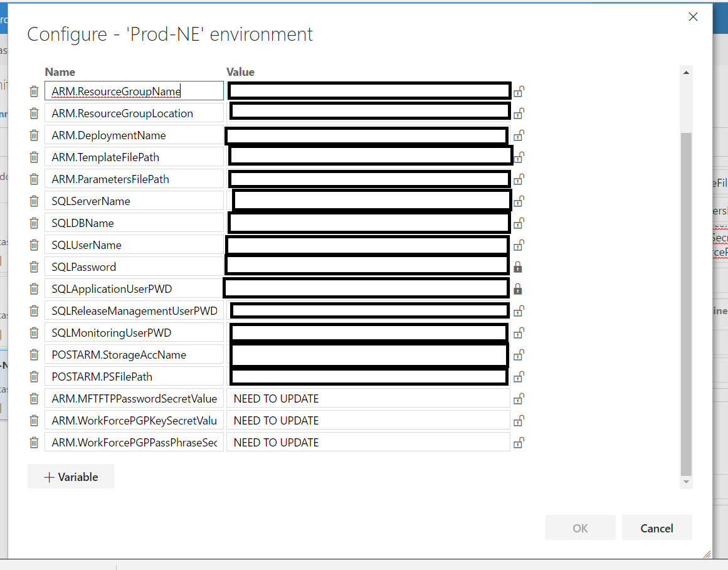
Task: Remove the ARM.DeploymentName variable
Action: 34,135
